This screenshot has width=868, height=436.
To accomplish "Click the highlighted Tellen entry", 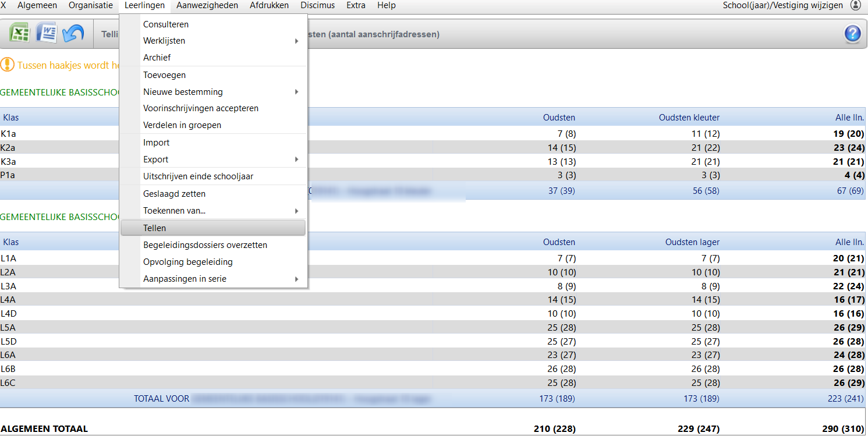I will (213, 228).
